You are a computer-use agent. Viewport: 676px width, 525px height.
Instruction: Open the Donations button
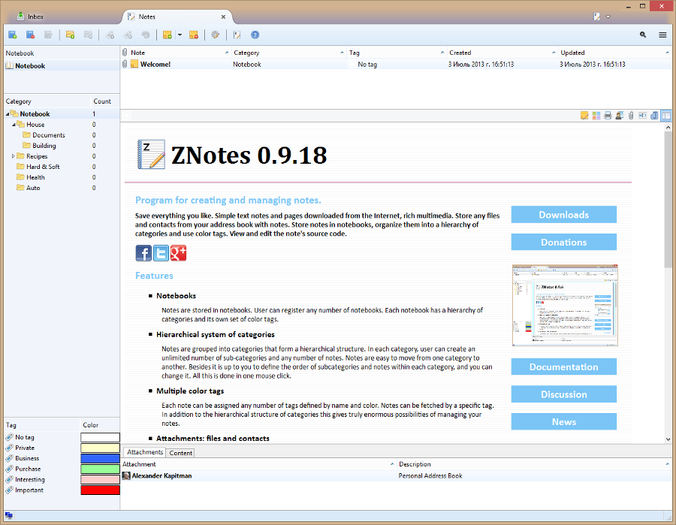tap(564, 242)
